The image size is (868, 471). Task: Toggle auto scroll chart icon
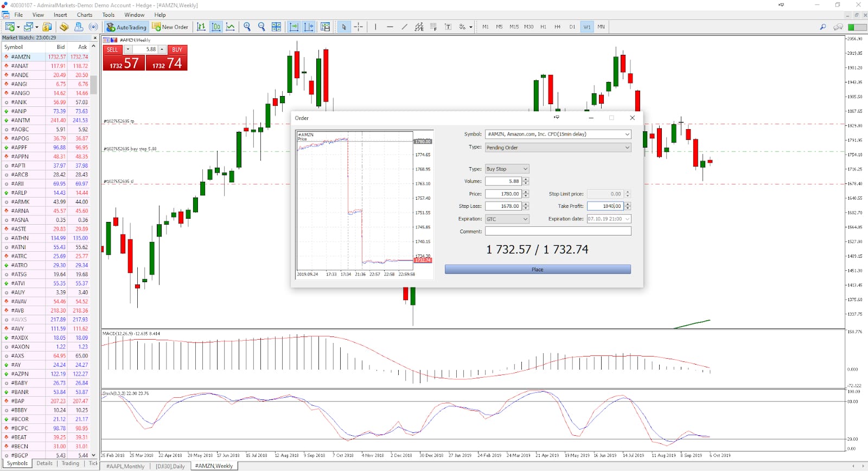click(x=294, y=27)
